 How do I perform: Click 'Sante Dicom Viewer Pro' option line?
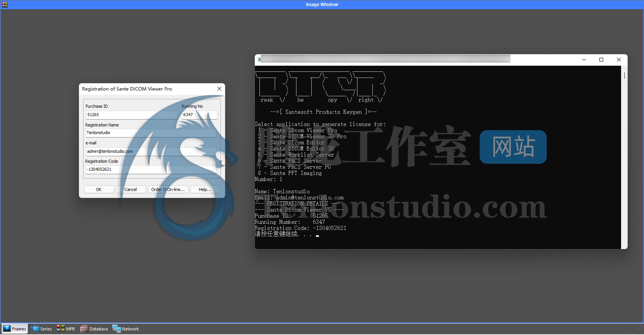click(298, 130)
